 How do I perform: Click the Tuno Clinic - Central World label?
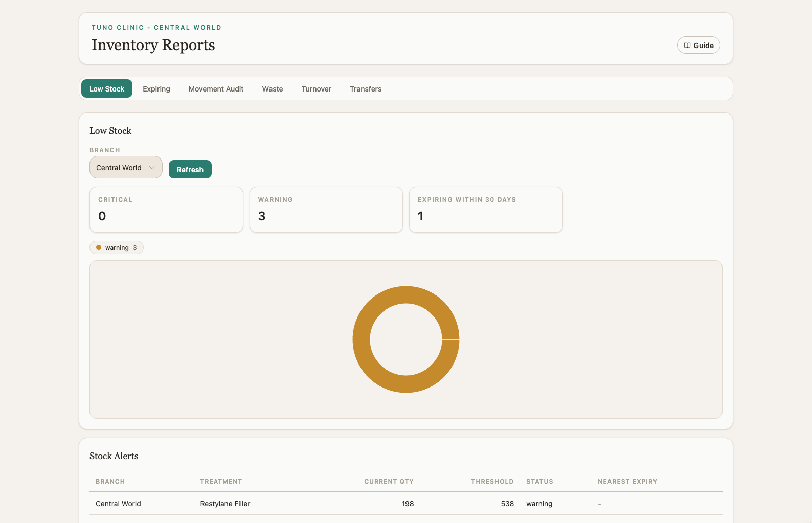[156, 28]
